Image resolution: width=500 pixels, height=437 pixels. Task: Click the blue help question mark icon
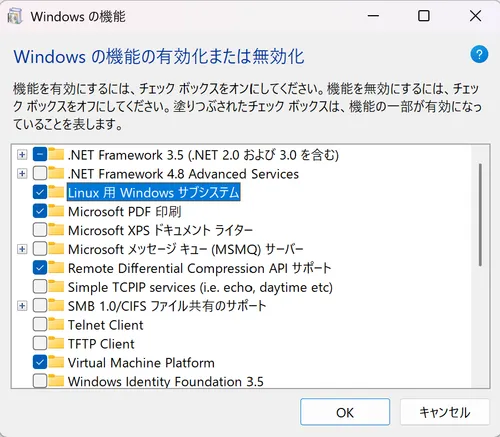point(479,54)
